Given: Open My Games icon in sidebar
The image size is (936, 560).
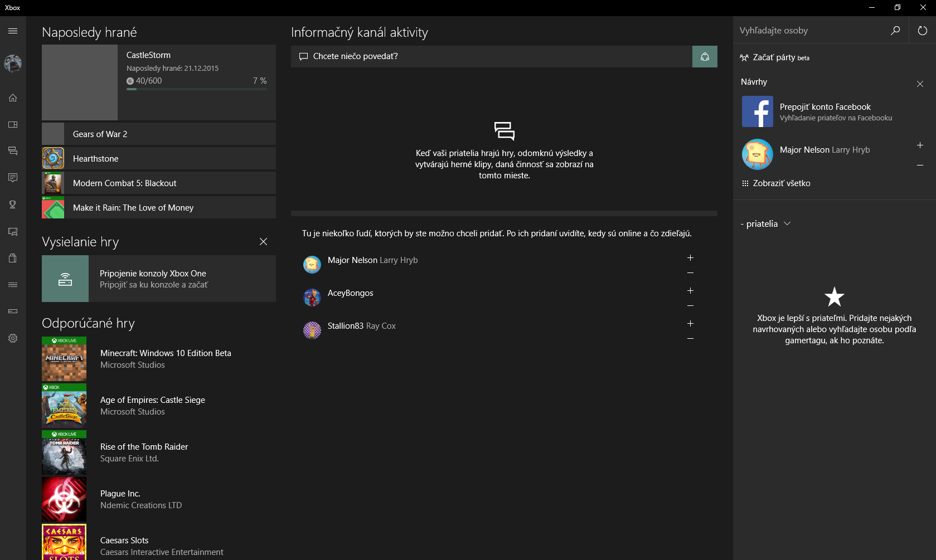Looking at the screenshot, I should point(13,124).
